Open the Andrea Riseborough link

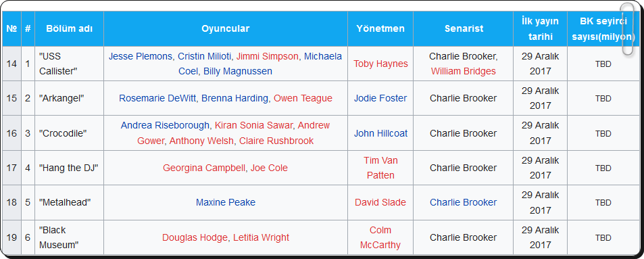(165, 125)
